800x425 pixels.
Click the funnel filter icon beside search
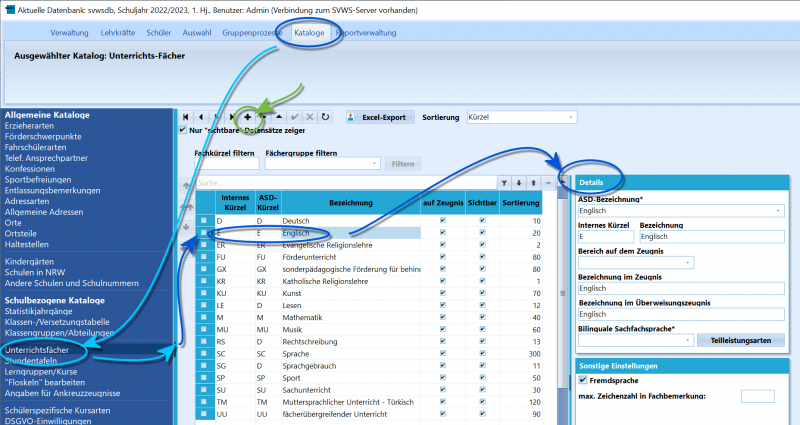pos(504,183)
